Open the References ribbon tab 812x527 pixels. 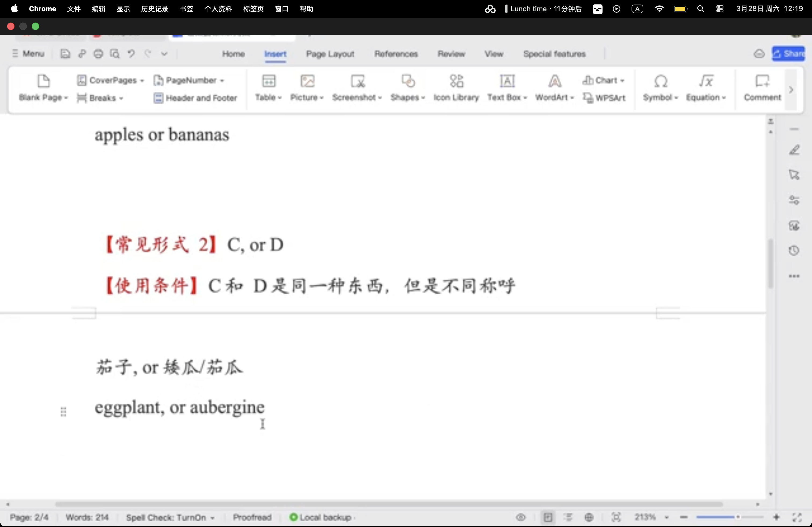click(x=396, y=54)
